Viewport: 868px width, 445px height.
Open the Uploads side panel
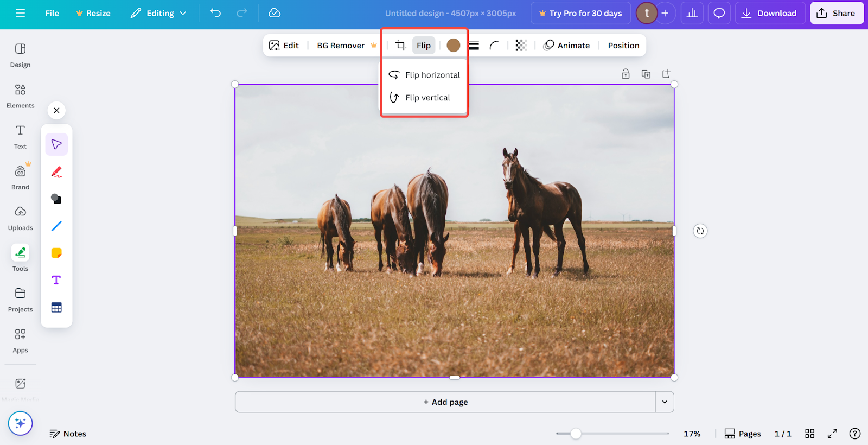pyautogui.click(x=20, y=218)
